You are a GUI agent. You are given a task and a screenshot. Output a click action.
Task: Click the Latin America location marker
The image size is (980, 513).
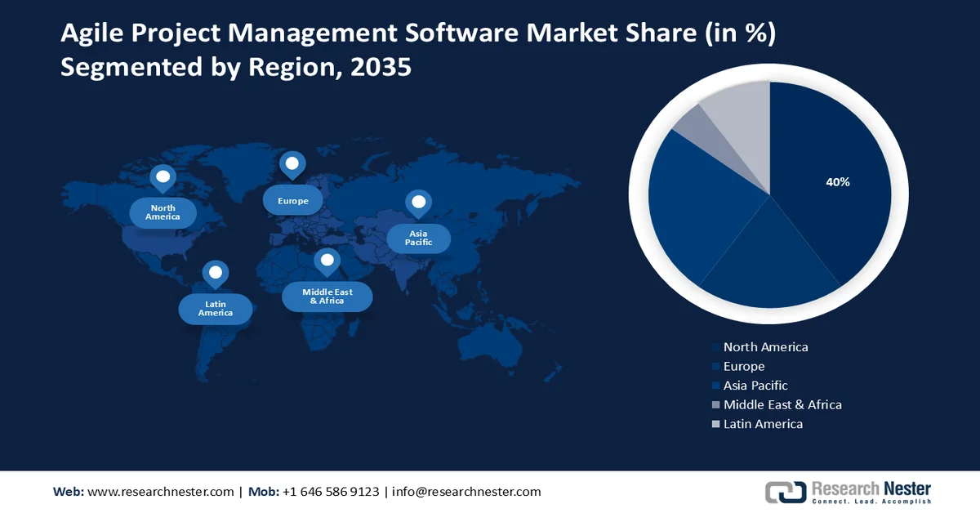click(216, 272)
